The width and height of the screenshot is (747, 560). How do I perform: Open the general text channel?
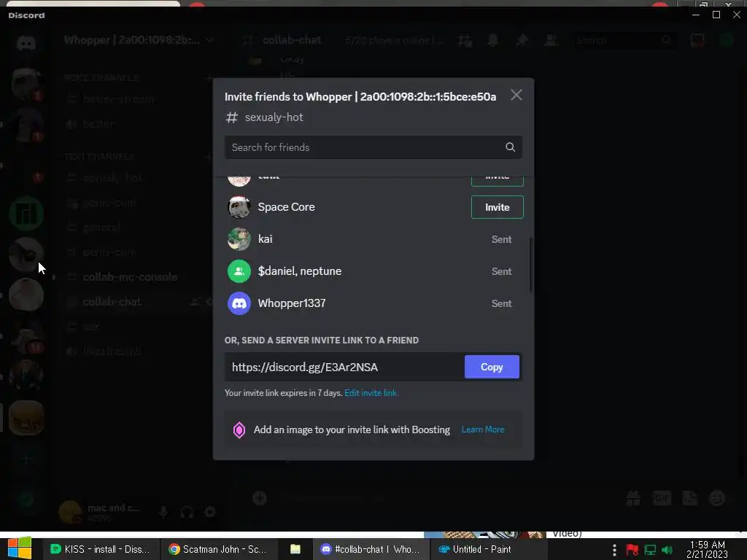[101, 227]
